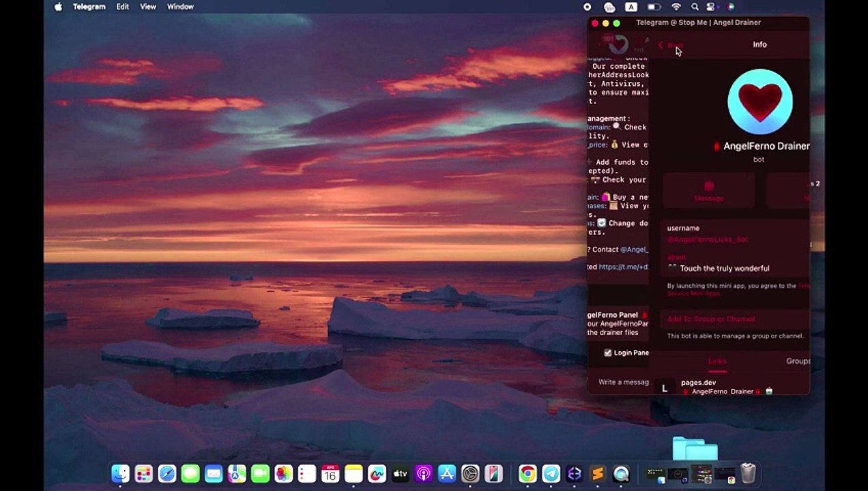Copy the @AngelFernoLicks_Bot username link

pyautogui.click(x=708, y=239)
